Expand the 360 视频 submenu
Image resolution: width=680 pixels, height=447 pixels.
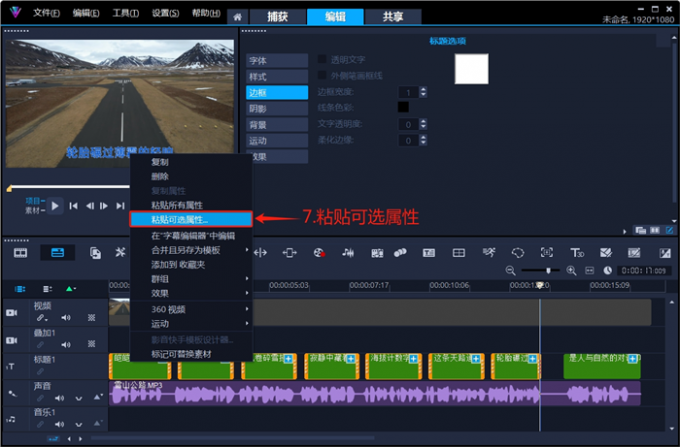(191, 309)
